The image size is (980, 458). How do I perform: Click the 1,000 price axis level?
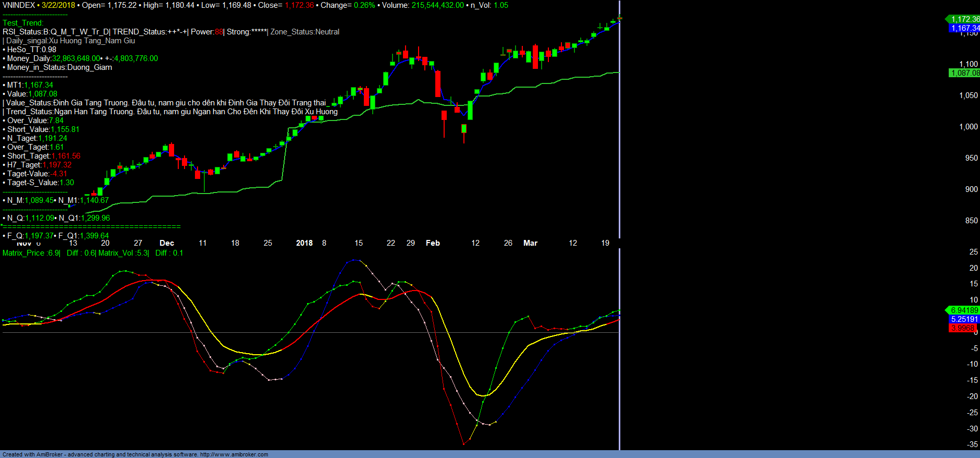click(x=969, y=127)
